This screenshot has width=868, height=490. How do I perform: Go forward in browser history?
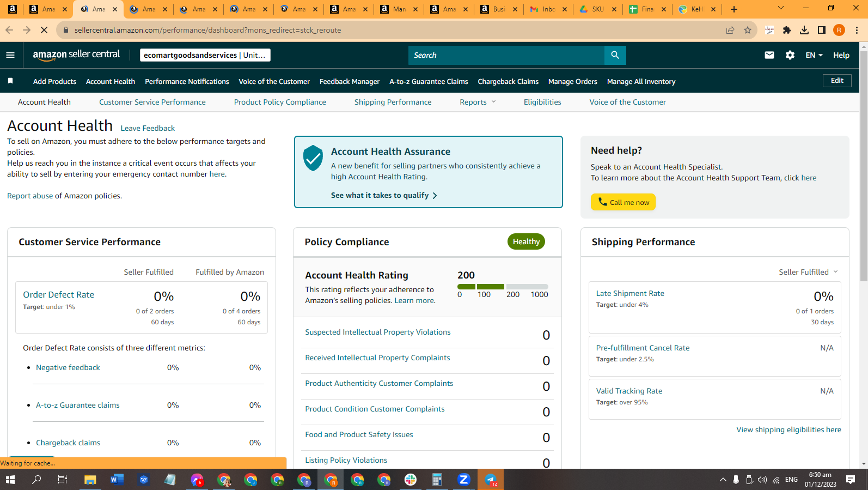pos(27,30)
